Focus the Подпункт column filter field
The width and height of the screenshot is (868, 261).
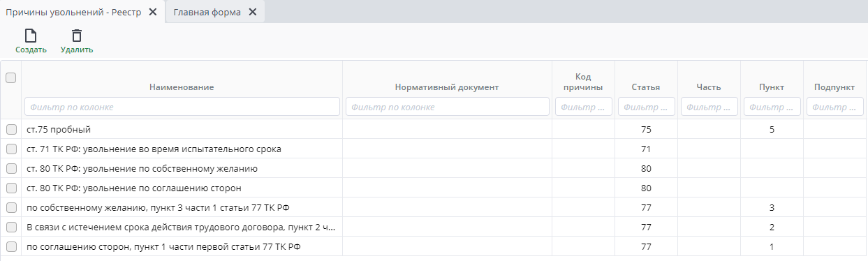click(x=835, y=107)
